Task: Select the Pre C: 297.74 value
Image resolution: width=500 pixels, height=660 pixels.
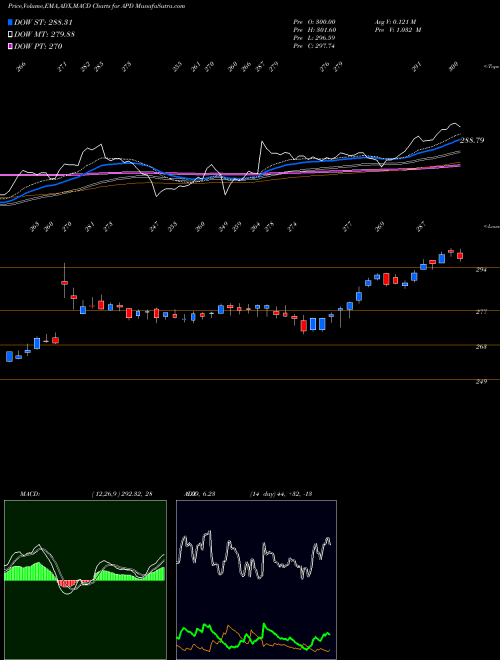Action: [x=314, y=46]
